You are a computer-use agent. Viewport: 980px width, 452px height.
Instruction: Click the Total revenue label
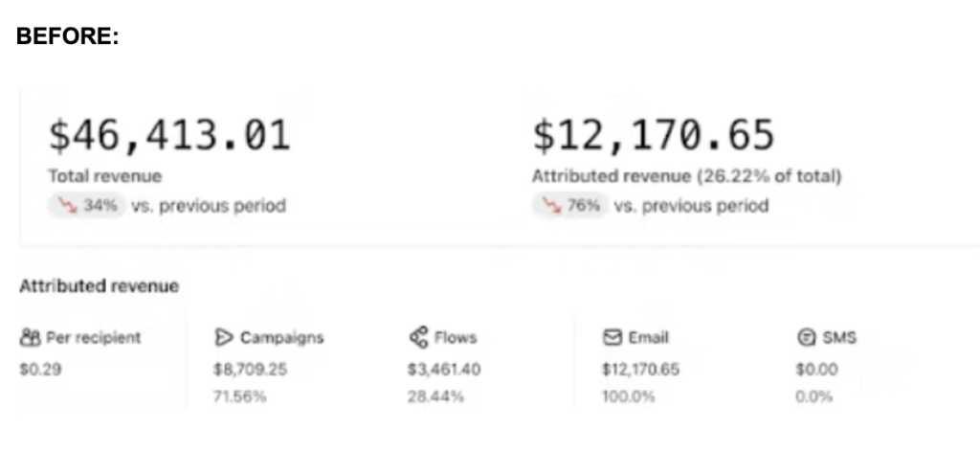pos(105,177)
